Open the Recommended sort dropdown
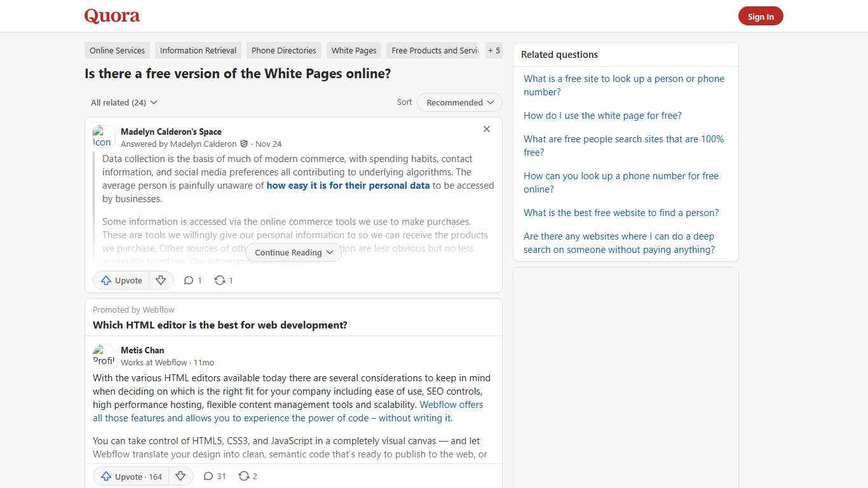Screen dimensions: 868x488 click(x=459, y=102)
